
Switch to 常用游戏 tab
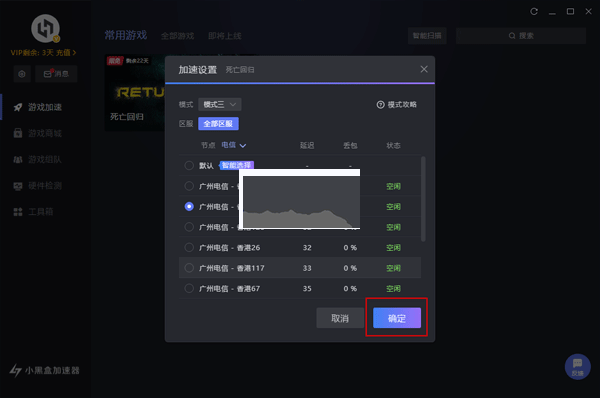tap(126, 35)
